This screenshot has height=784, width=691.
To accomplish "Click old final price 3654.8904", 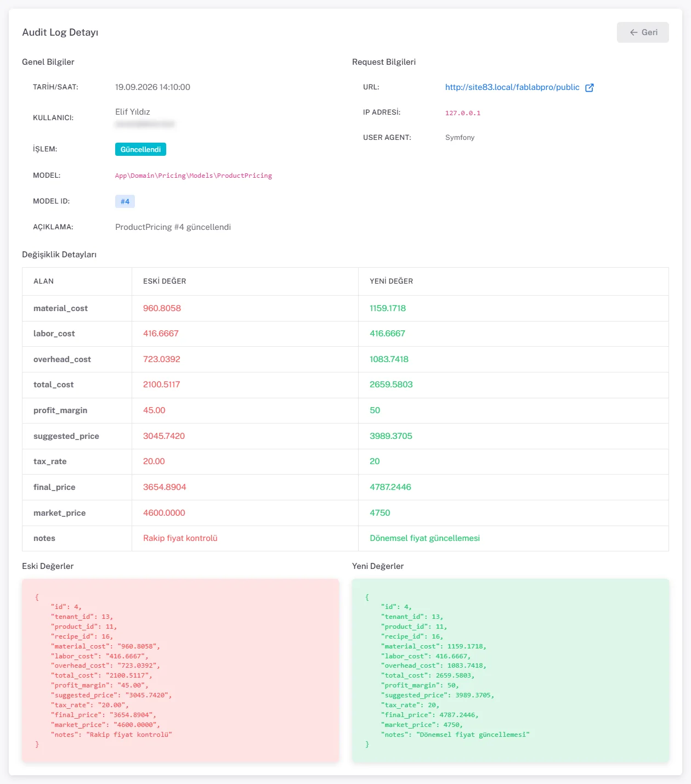I will (x=165, y=487).
